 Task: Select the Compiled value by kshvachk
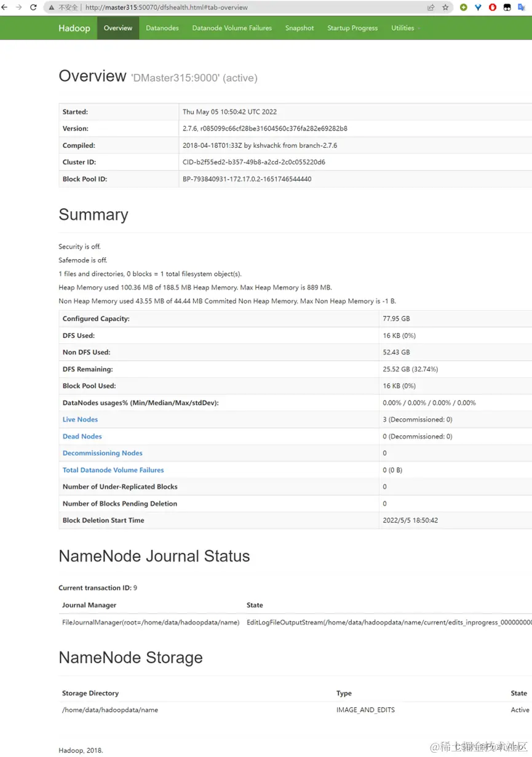260,146
